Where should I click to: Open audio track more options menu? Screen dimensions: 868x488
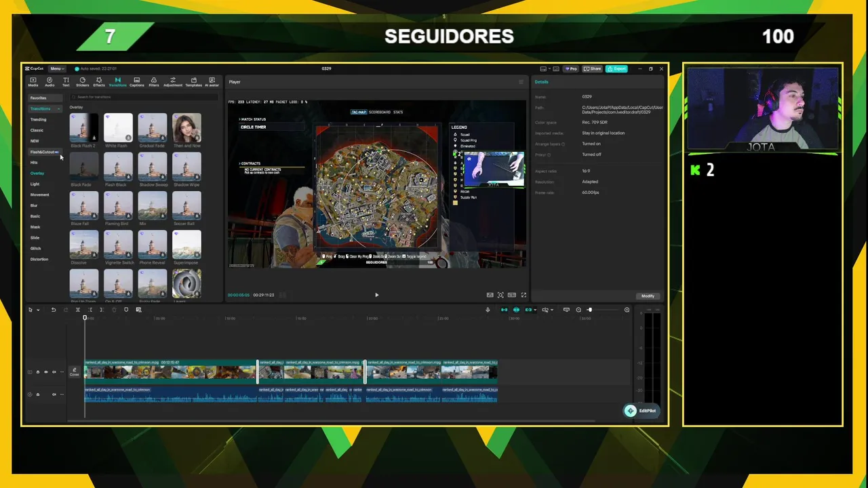(62, 394)
